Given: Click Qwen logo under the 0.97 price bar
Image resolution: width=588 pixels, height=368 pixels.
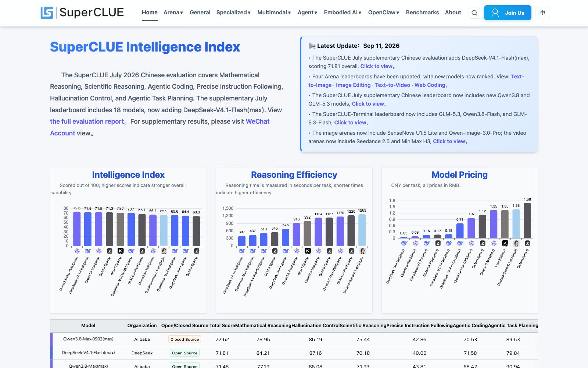Looking at the screenshot, I should point(472,243).
